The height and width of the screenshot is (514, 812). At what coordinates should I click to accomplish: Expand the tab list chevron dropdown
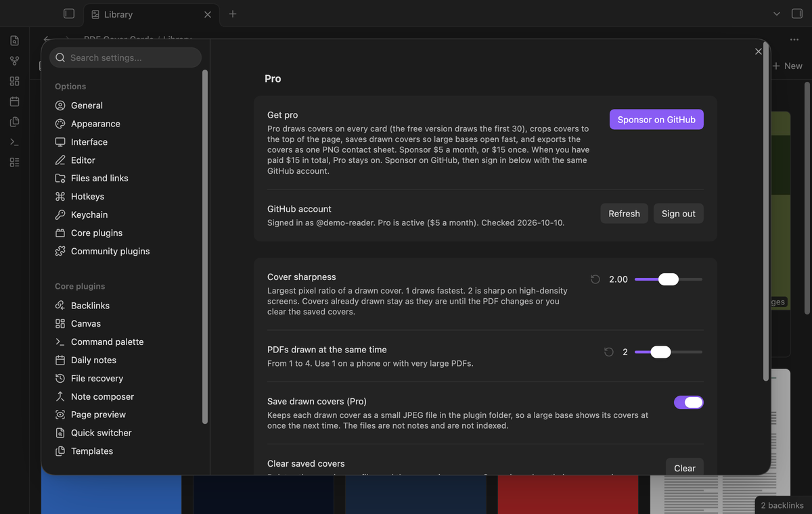pyautogui.click(x=776, y=14)
